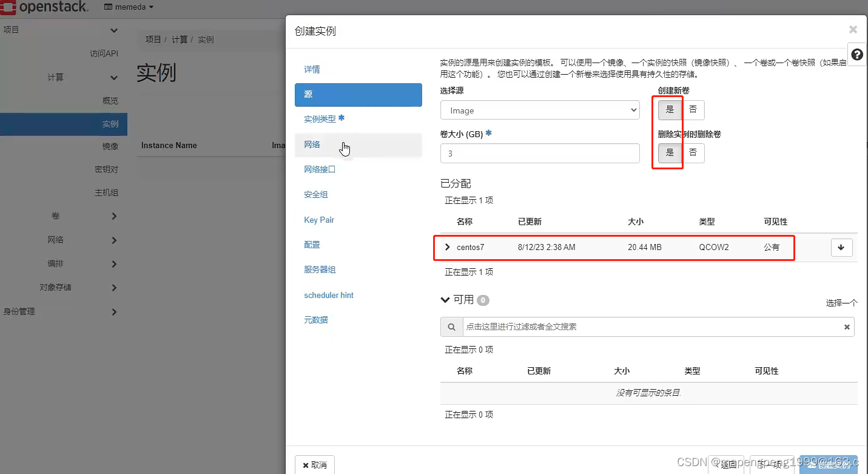Open 密钥对 in sidebar
This screenshot has width=868, height=474.
click(x=106, y=170)
